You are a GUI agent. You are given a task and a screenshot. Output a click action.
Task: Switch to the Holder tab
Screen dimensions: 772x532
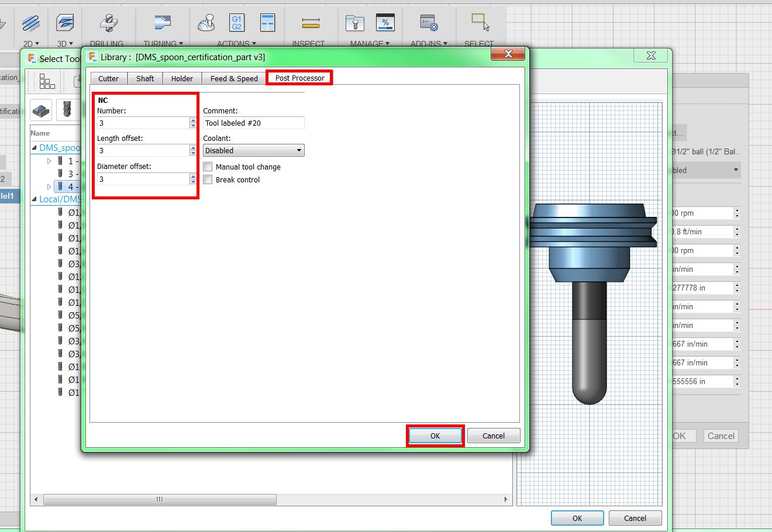[182, 78]
